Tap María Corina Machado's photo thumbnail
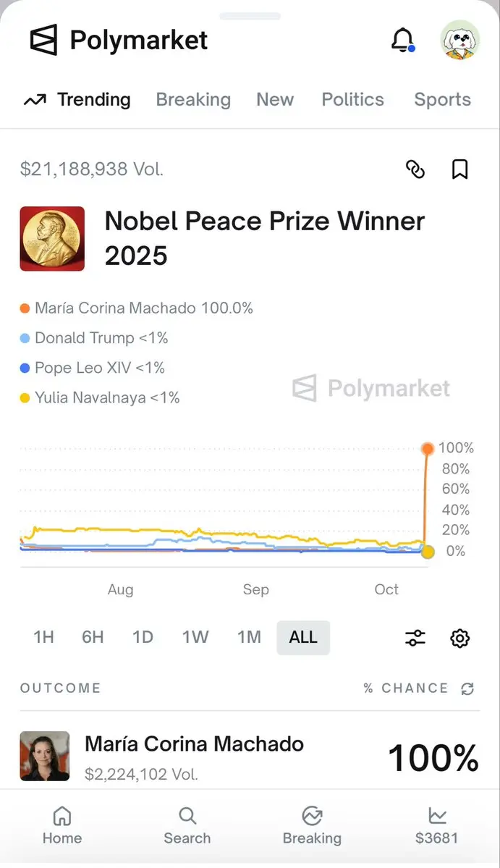 coord(45,756)
